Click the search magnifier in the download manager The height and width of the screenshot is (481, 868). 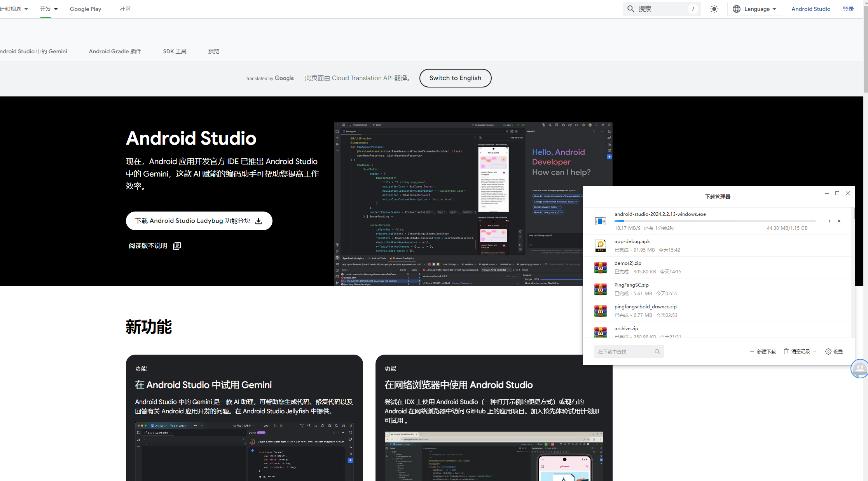coord(657,351)
